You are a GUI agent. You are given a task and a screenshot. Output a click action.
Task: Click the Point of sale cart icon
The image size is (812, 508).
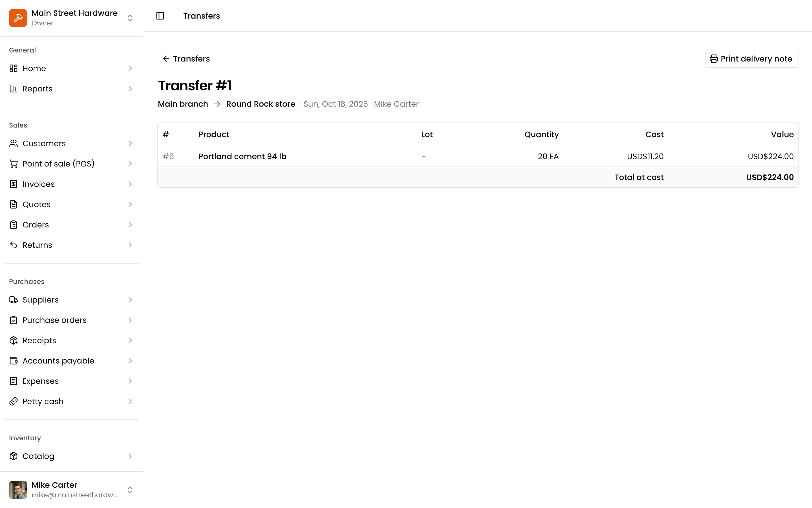pos(14,164)
